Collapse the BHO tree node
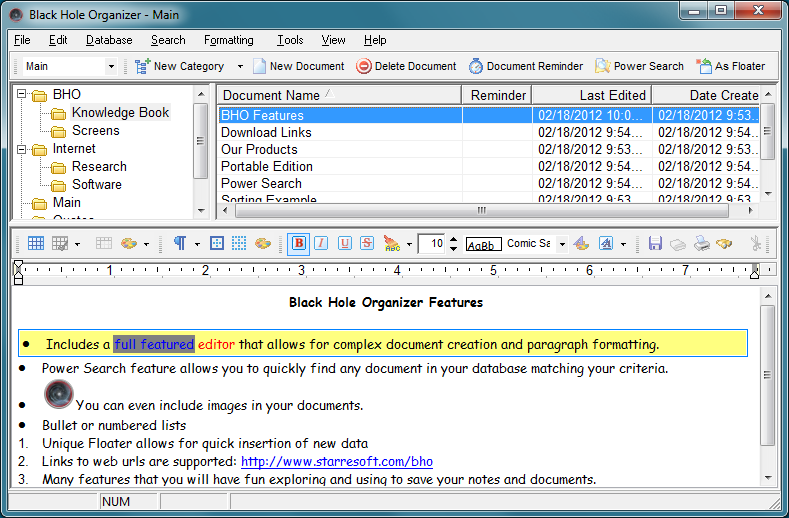789x518 pixels. [21, 94]
